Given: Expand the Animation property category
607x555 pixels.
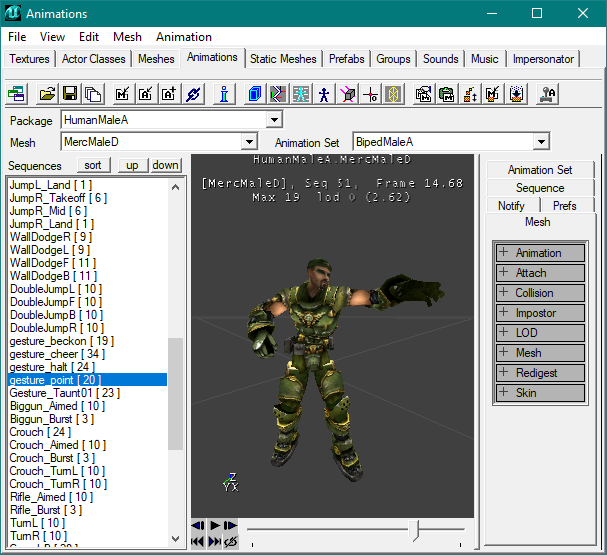Looking at the screenshot, I should 540,253.
